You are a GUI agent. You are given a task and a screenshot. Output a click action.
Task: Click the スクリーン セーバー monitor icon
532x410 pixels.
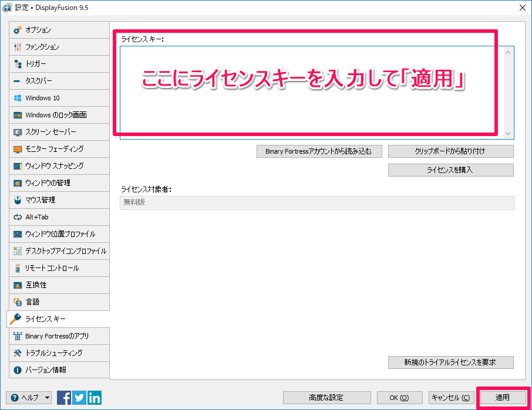point(18,132)
